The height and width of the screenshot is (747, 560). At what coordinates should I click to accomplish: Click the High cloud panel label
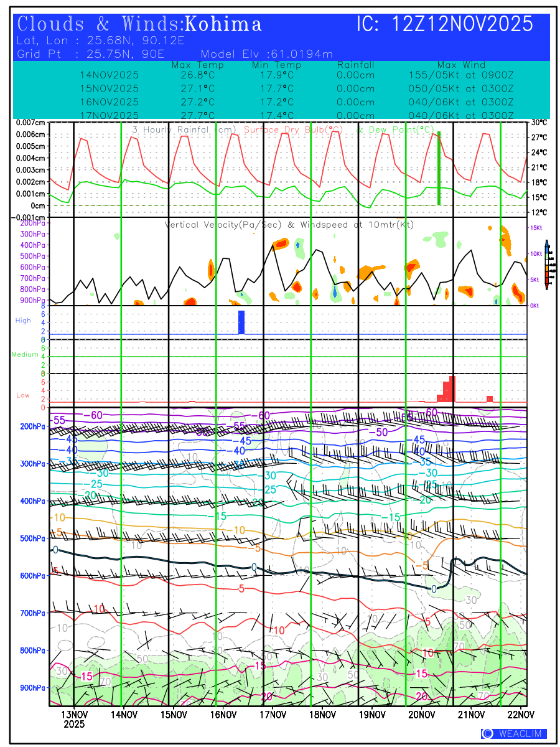(23, 320)
